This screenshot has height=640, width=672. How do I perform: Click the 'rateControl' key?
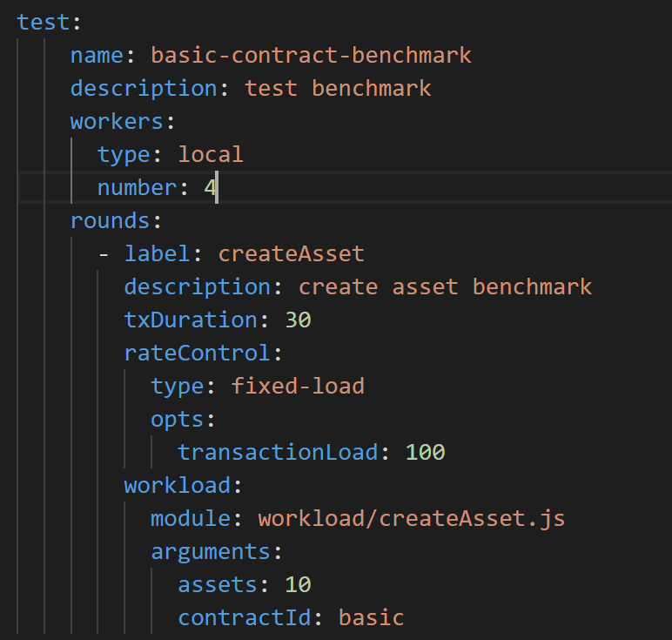[198, 353]
